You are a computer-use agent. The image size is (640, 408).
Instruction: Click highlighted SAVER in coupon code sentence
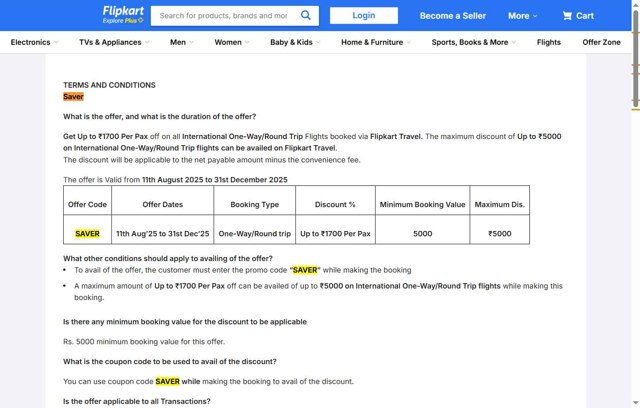(167, 381)
